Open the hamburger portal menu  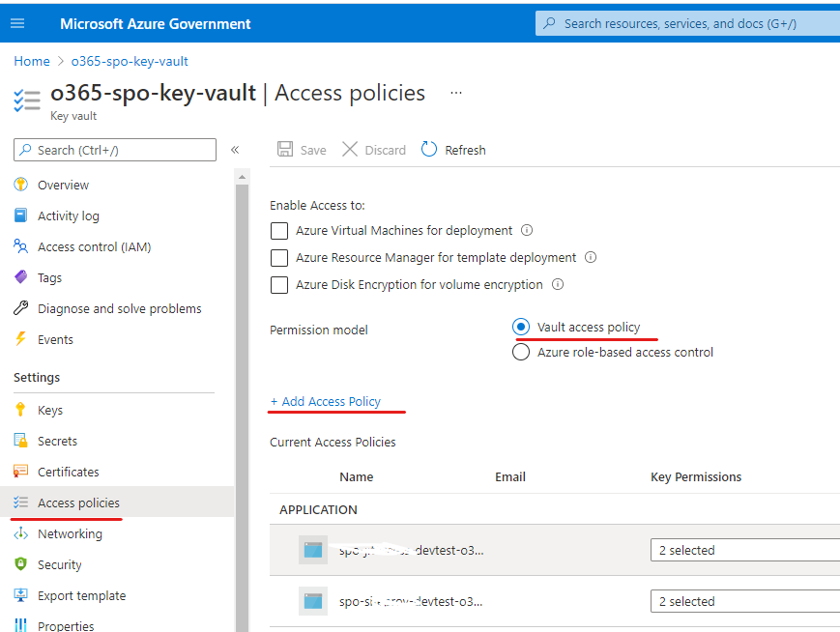click(x=17, y=23)
